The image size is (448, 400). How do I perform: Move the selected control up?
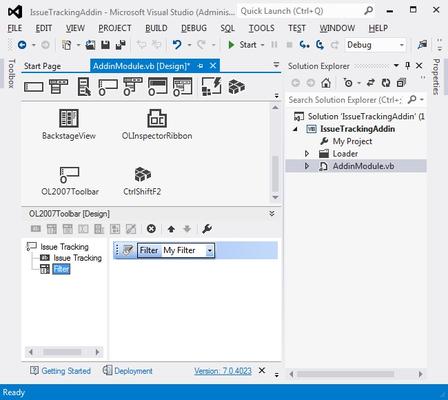(x=171, y=229)
